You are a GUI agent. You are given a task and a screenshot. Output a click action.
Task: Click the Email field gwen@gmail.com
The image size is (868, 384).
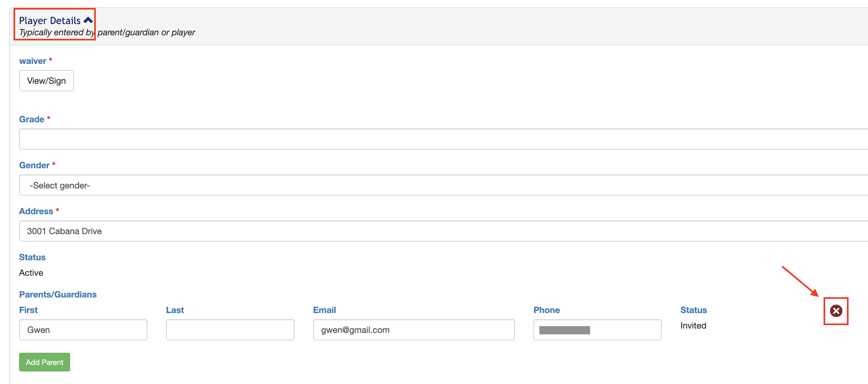click(x=414, y=330)
